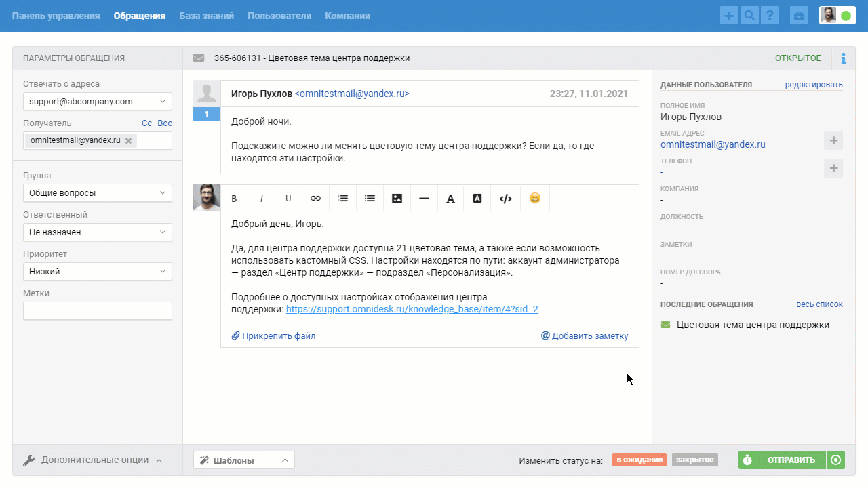Open the ticket info panel via the i icon
The height and width of the screenshot is (488, 868).
pos(844,58)
